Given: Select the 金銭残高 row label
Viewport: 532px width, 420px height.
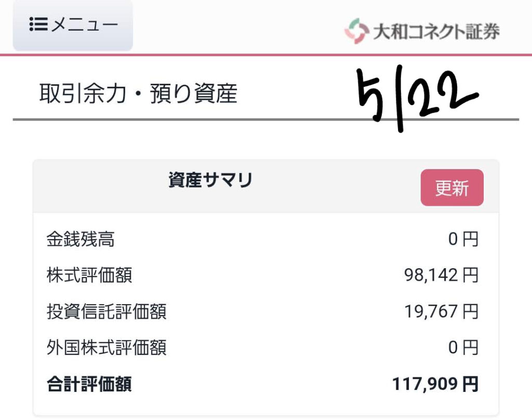Looking at the screenshot, I should coord(81,239).
